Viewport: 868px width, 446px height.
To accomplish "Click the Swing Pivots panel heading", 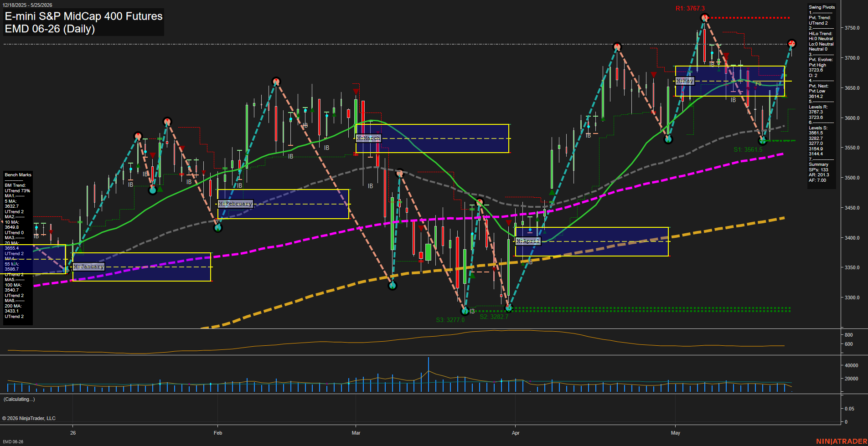I will pyautogui.click(x=822, y=7).
